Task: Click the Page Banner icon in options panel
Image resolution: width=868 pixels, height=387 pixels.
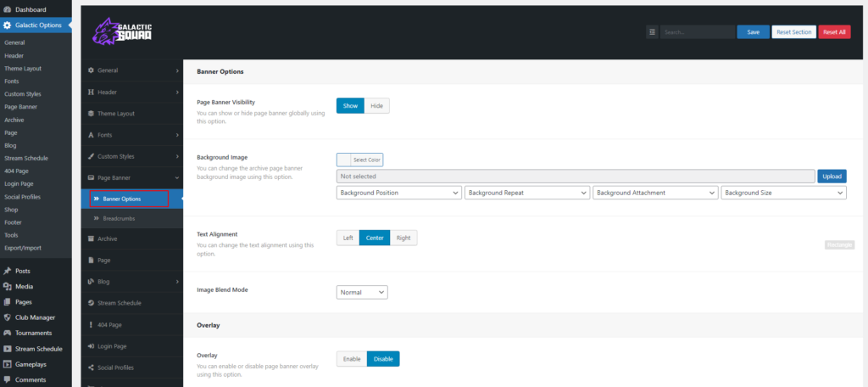Action: tap(92, 178)
